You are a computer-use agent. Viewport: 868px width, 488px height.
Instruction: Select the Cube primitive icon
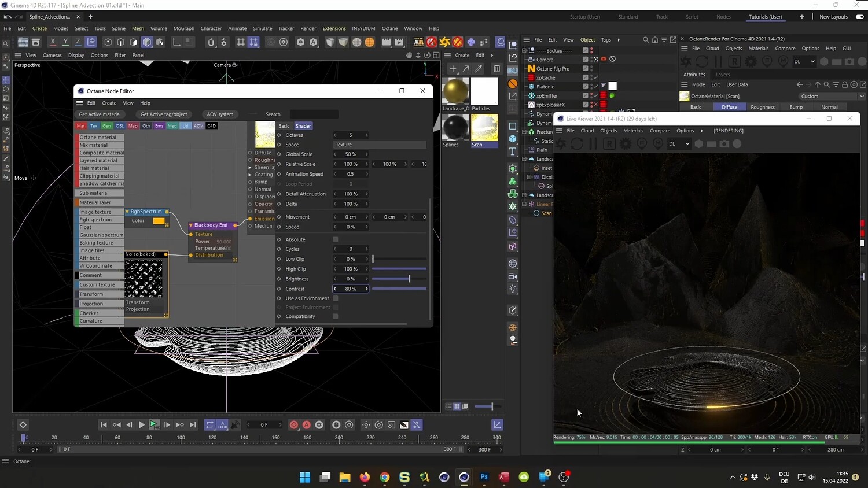[x=513, y=139]
